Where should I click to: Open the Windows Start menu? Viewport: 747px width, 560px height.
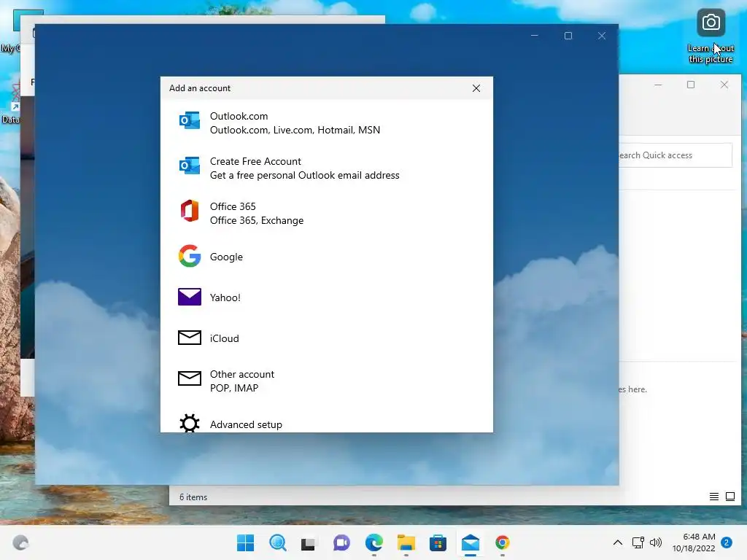pyautogui.click(x=245, y=542)
